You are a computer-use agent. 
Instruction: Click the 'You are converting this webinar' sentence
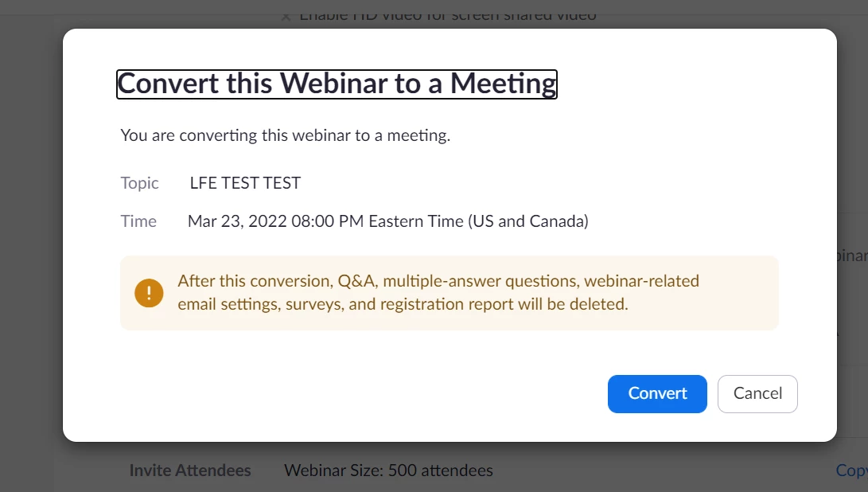[285, 135]
